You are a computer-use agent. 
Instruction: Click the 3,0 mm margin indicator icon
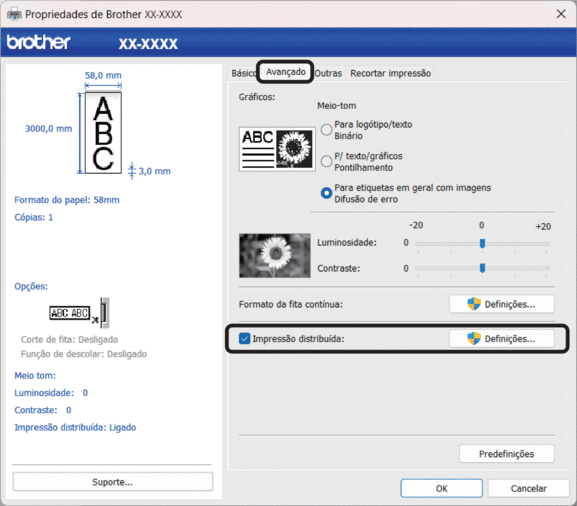pyautogui.click(x=132, y=171)
